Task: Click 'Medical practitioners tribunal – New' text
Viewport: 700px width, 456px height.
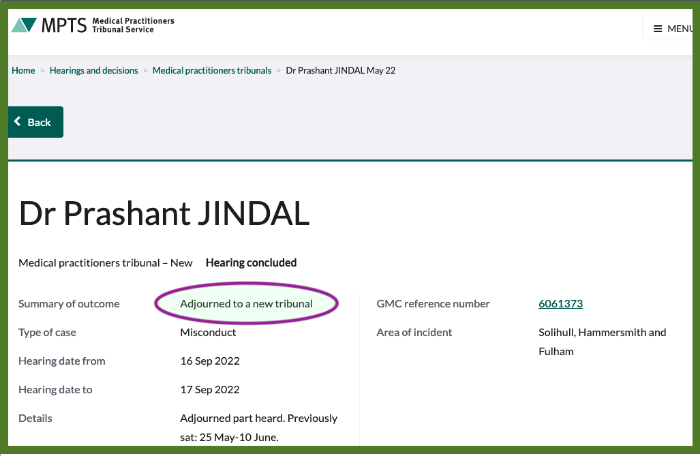Action: coord(105,263)
